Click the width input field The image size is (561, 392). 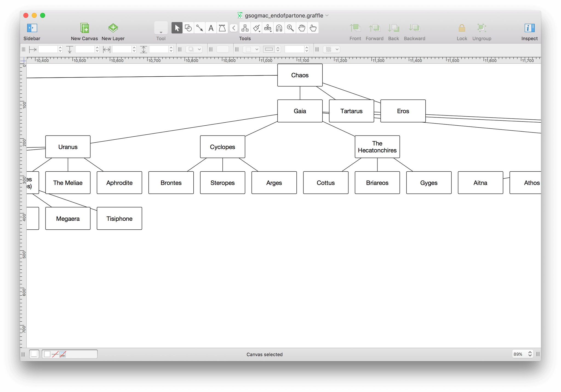pos(122,49)
